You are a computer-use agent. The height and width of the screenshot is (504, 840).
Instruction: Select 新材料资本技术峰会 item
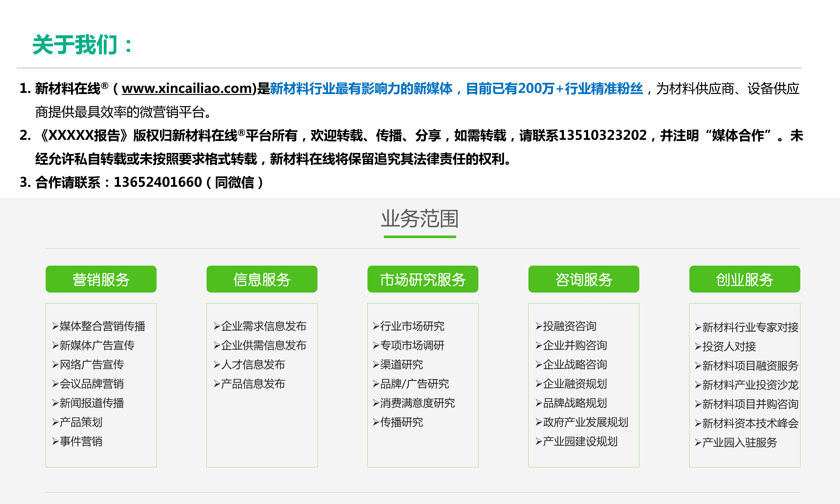tap(747, 423)
